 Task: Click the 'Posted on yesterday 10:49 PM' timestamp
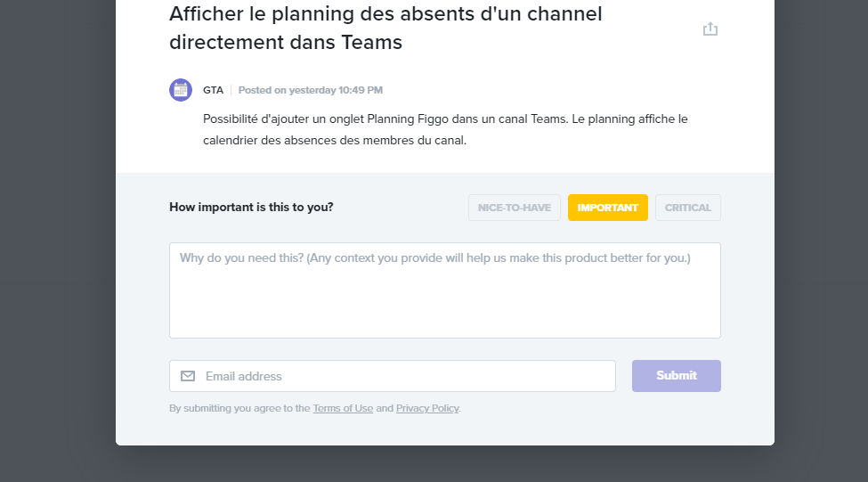[x=311, y=90]
